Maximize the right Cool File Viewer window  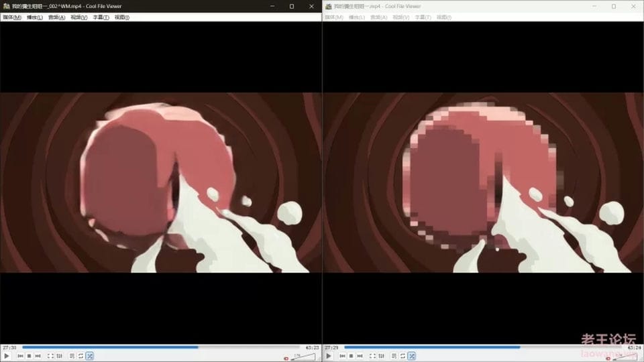(614, 6)
